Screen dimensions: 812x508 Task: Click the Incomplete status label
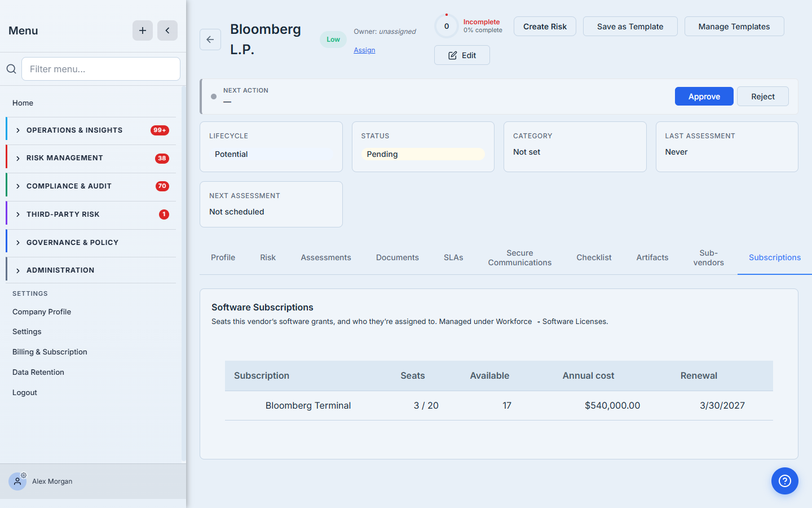482,22
